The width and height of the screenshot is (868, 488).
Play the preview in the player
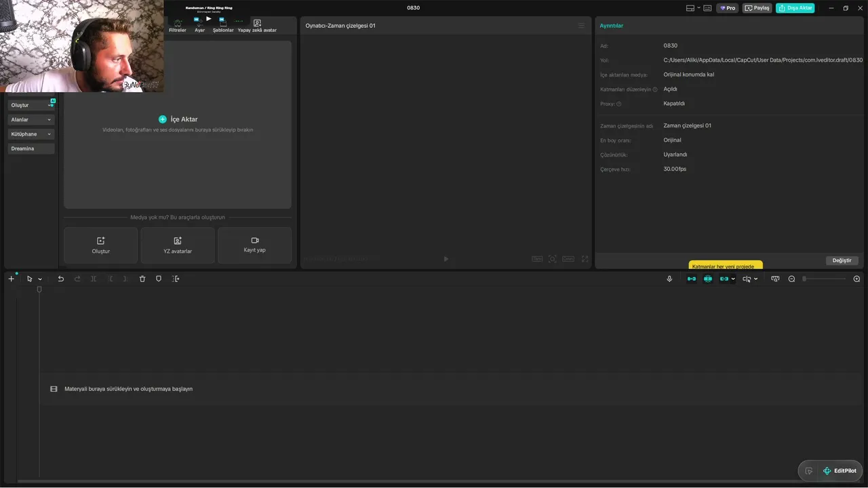(446, 259)
